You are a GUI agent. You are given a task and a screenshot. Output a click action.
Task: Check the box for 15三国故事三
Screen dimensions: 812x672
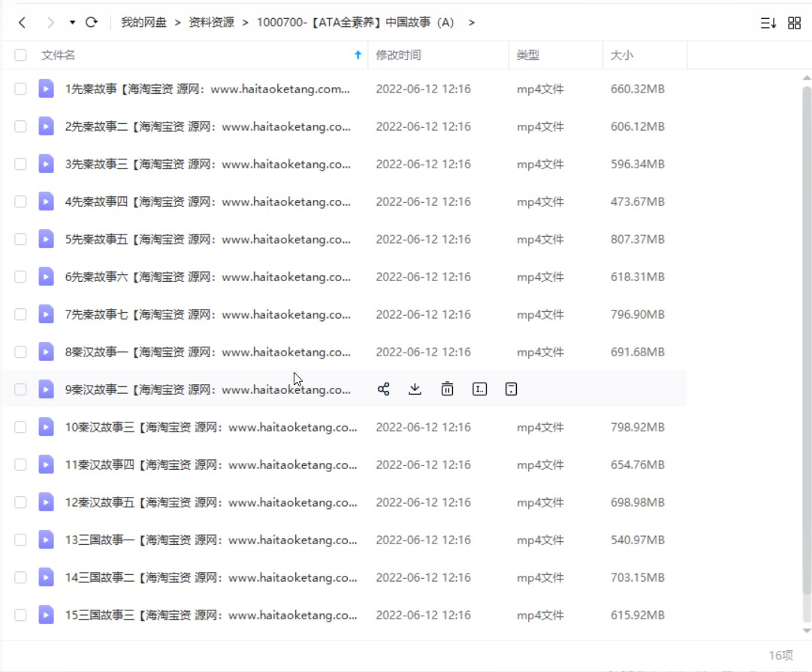21,614
